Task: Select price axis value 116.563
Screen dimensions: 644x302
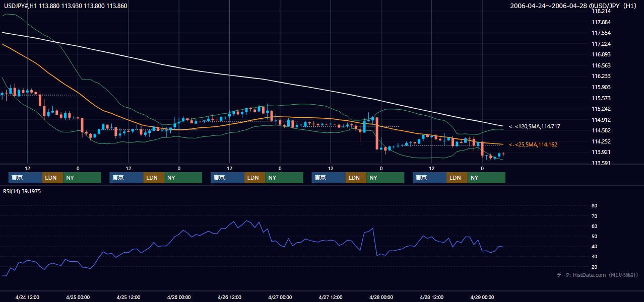Action: (x=601, y=65)
